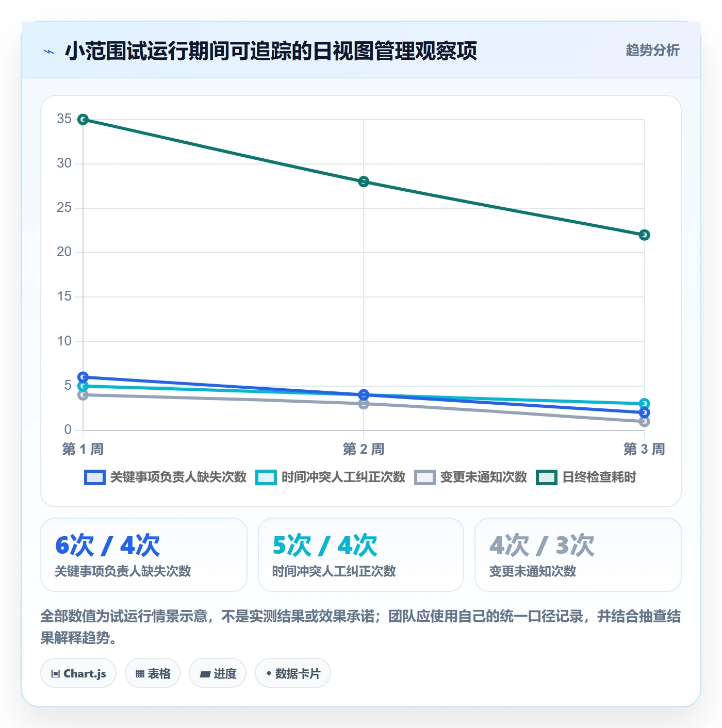Image resolution: width=722 pixels, height=728 pixels.
Task: Toggle the 日终检查耗时 legend swatch
Action: [547, 477]
